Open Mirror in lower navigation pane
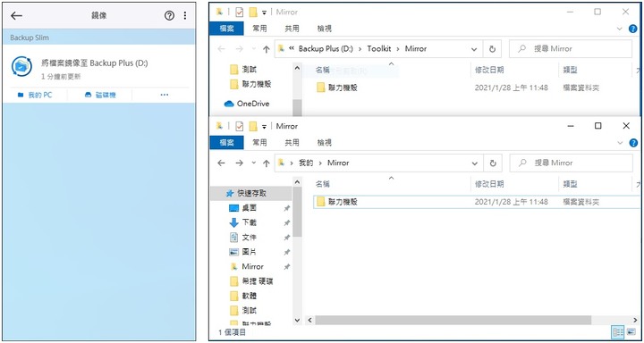The image size is (644, 343). click(x=247, y=266)
